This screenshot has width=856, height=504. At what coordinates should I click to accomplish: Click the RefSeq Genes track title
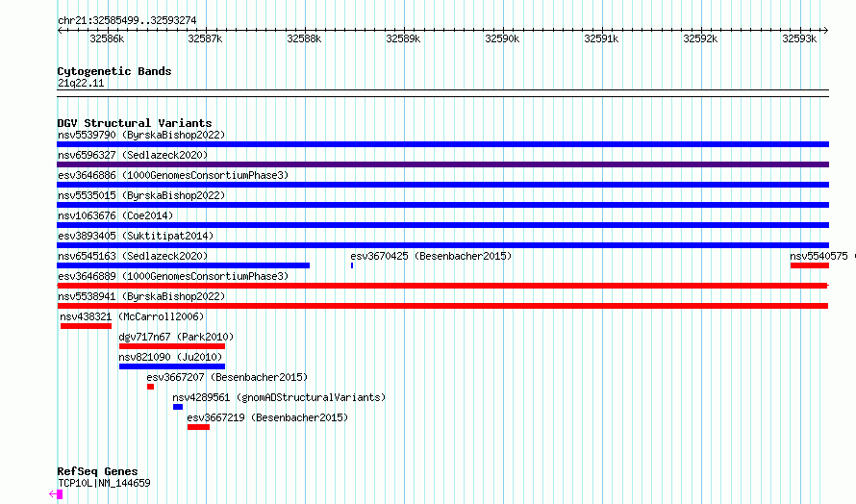97,471
